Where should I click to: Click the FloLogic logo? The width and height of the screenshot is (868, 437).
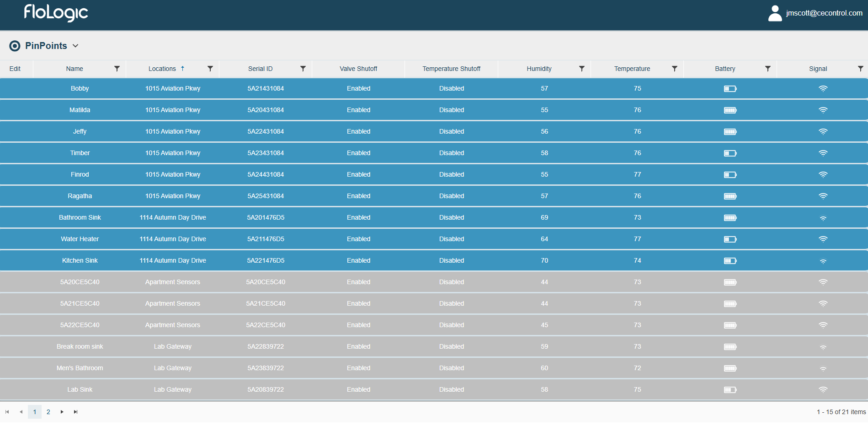(x=55, y=14)
